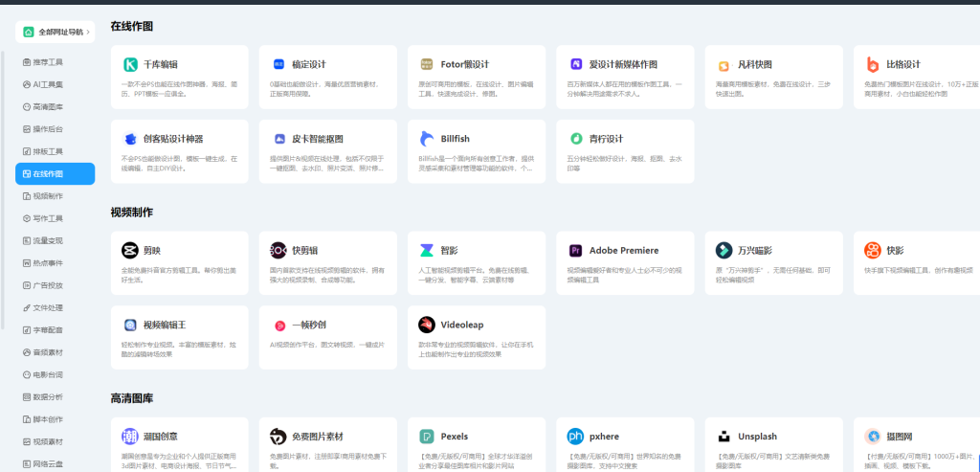980x472 pixels.
Task: Click the 快影 orange camera icon
Action: [x=873, y=251]
